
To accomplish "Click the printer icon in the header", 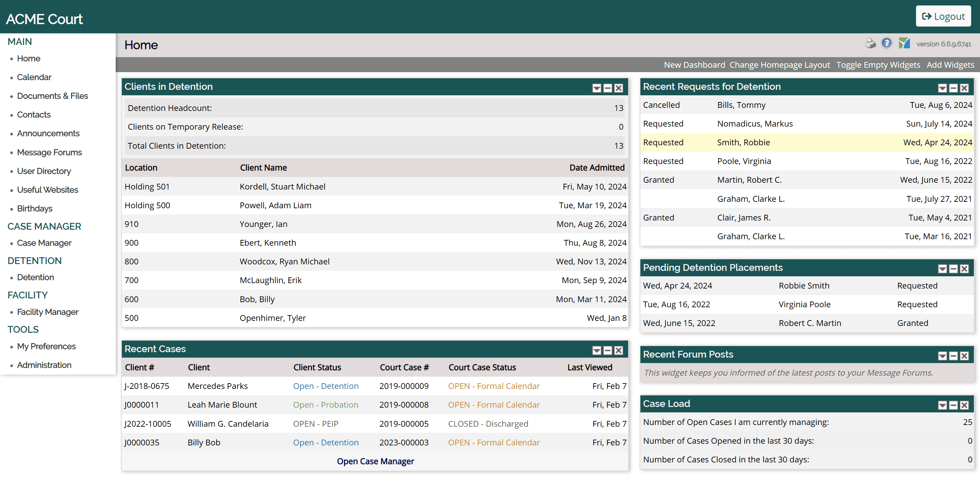I will click(x=870, y=43).
